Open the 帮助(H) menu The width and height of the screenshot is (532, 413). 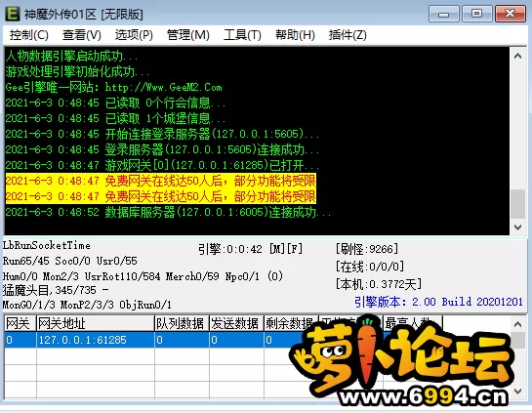click(x=295, y=35)
